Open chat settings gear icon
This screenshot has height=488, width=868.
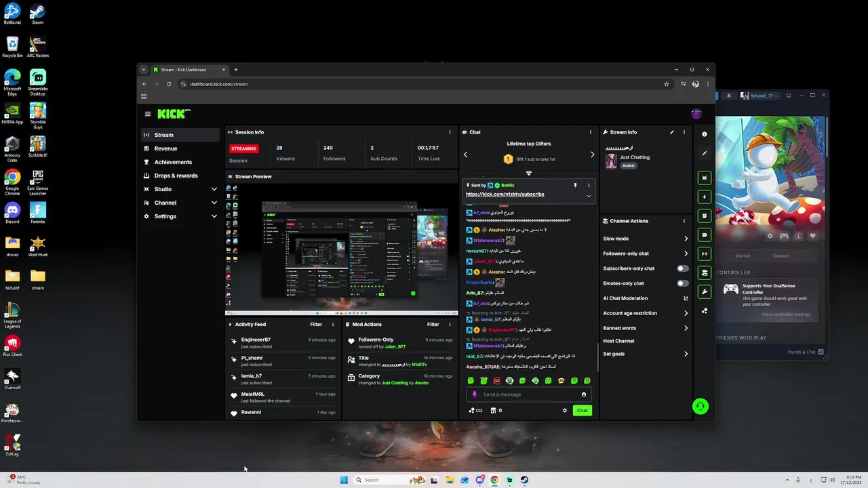pos(564,410)
